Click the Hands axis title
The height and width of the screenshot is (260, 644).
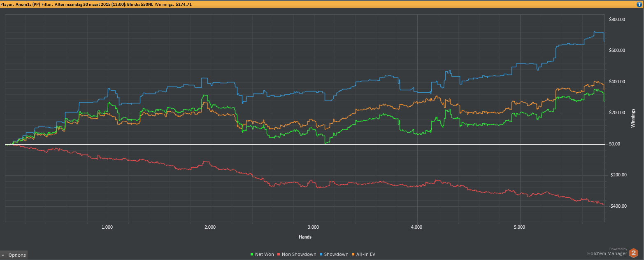[305, 237]
